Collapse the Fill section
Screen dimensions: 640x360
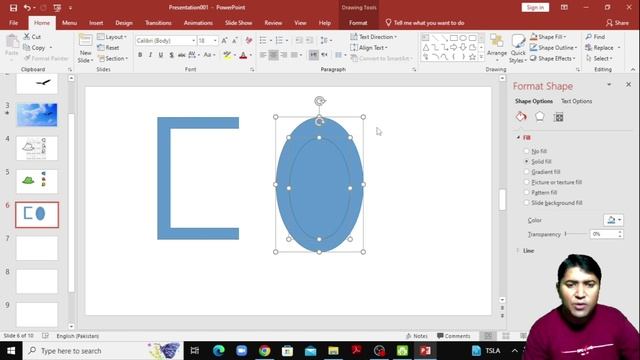[519, 138]
